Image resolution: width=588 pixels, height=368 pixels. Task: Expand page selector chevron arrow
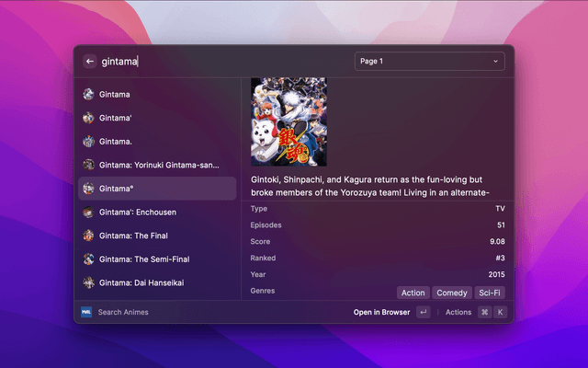(495, 62)
